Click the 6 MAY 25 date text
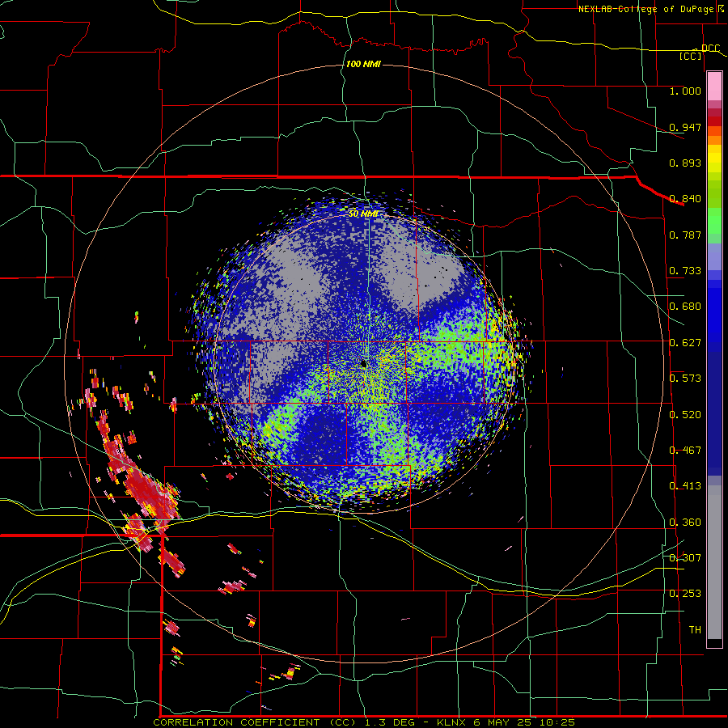 502,722
